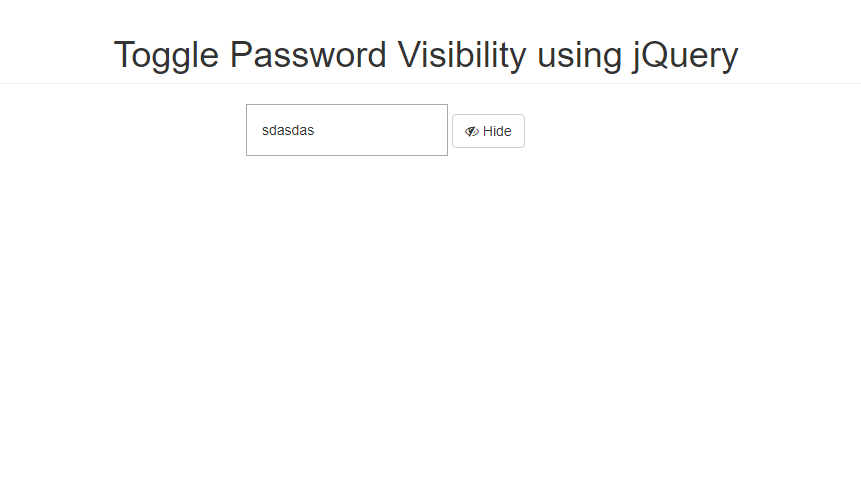Click the word 'Toggle' in the heading

click(x=166, y=55)
